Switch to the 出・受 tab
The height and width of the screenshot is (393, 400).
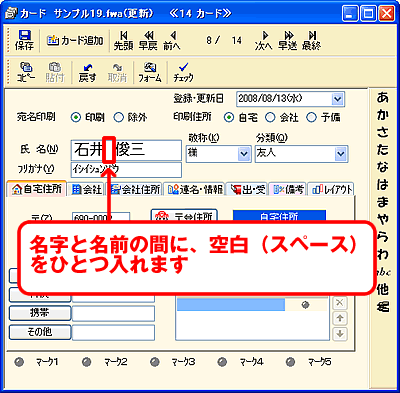click(x=248, y=190)
